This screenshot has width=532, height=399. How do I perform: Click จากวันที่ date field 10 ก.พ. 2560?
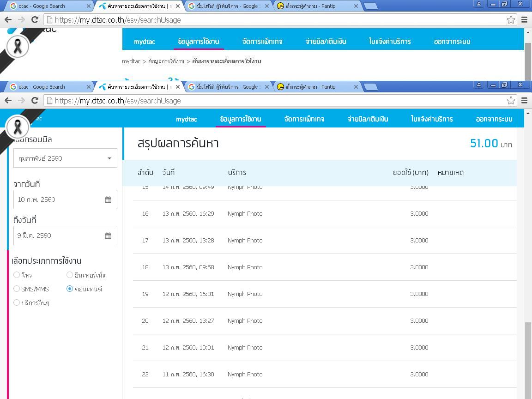[x=65, y=199]
